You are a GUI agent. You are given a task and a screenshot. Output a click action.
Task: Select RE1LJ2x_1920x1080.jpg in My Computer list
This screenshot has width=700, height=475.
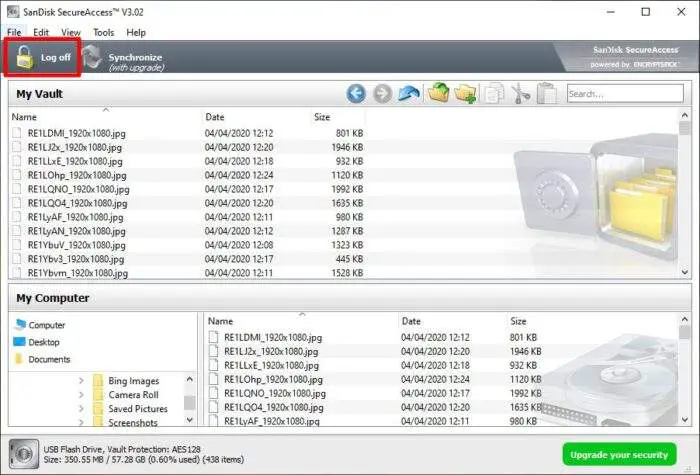point(271,351)
